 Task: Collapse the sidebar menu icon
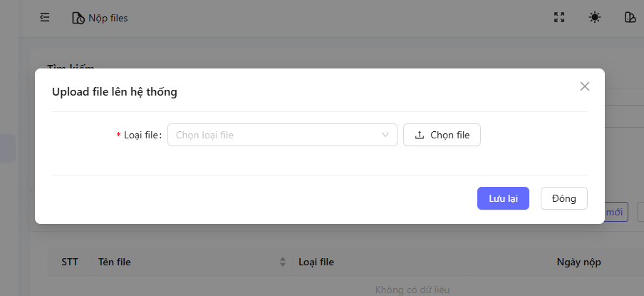tap(45, 18)
